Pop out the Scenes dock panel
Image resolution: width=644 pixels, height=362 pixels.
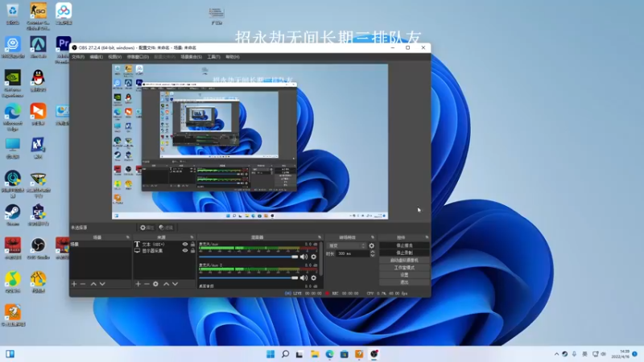click(x=128, y=237)
